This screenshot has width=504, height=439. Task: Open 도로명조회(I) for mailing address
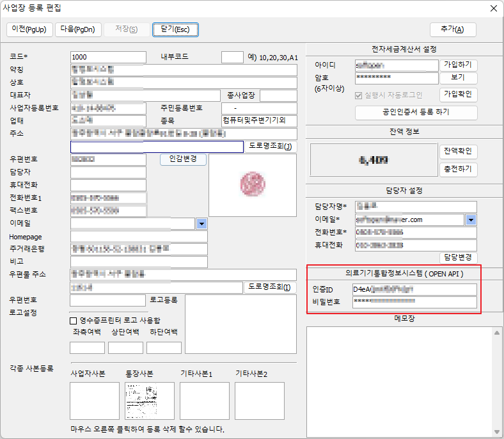pyautogui.click(x=270, y=287)
